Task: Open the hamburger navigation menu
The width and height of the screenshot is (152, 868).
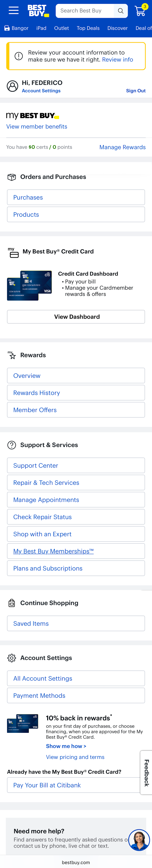Action: click(x=13, y=10)
